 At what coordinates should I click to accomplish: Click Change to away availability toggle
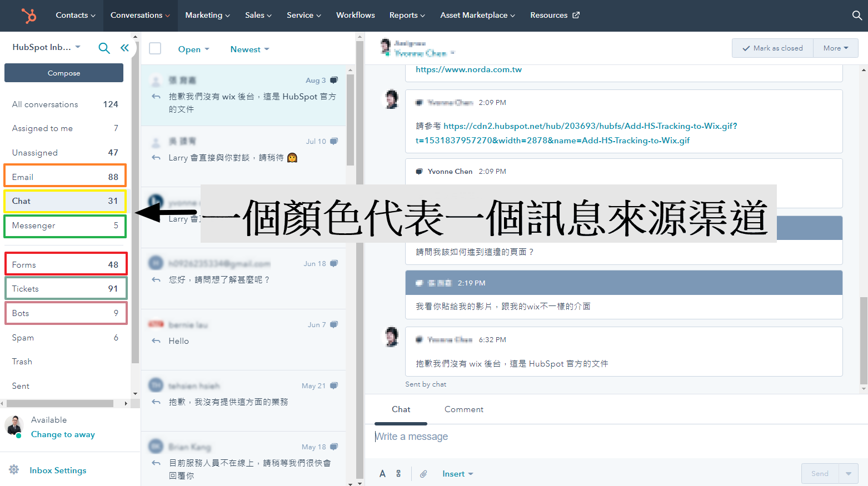[x=63, y=434]
